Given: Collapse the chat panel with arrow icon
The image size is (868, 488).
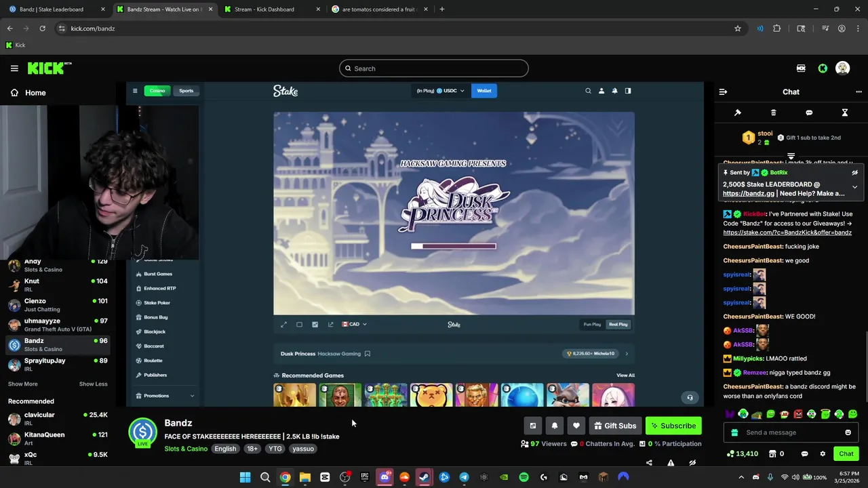Looking at the screenshot, I should 723,91.
